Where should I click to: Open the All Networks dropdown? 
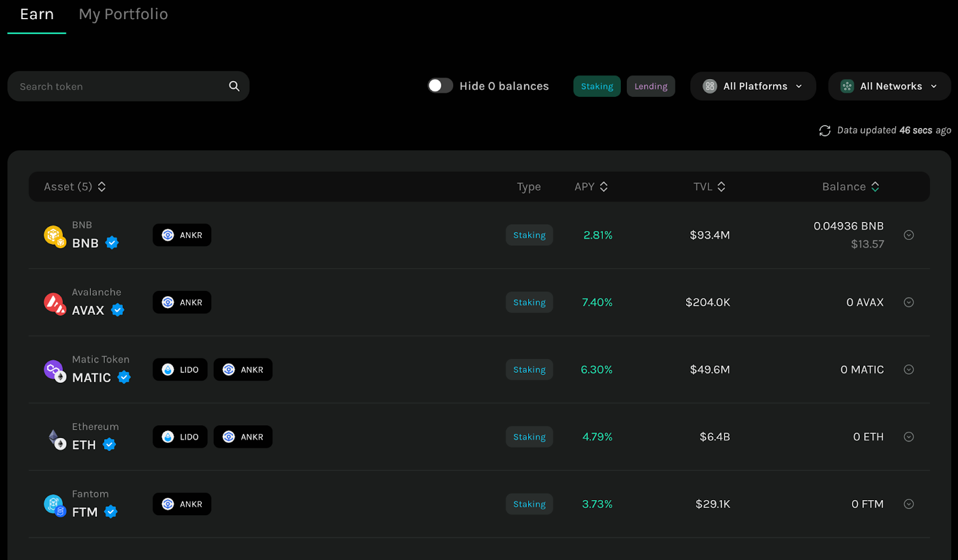890,86
